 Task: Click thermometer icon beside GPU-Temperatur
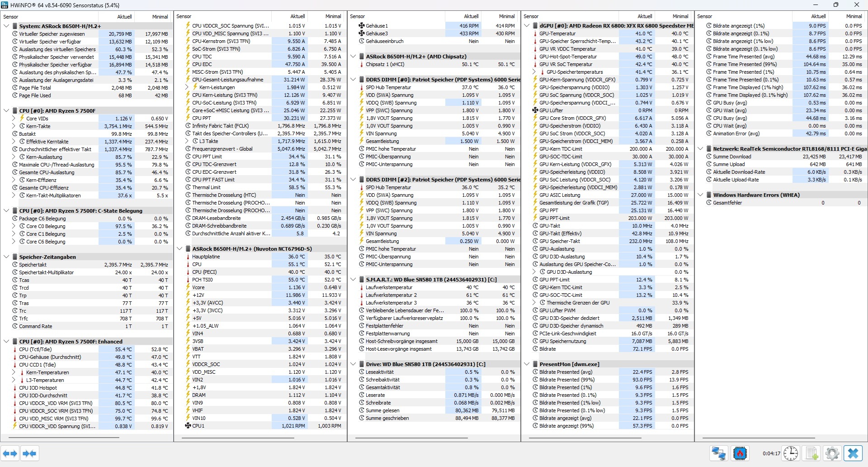tap(535, 33)
